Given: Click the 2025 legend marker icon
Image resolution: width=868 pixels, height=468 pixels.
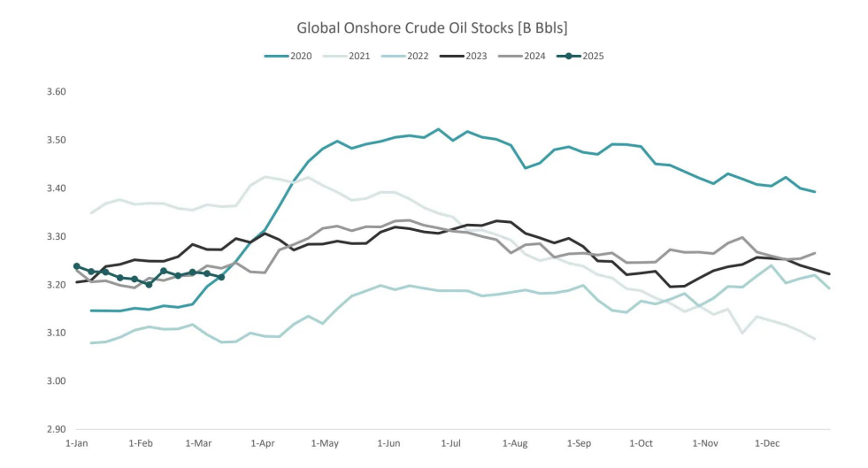Looking at the screenshot, I should (570, 57).
